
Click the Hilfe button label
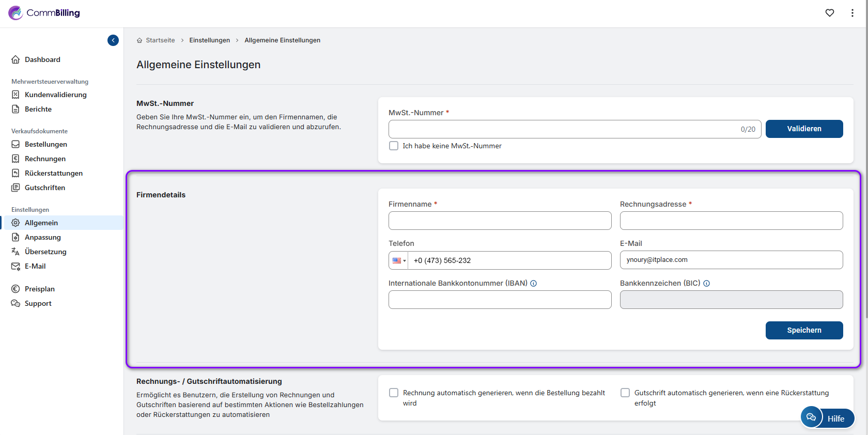(x=836, y=418)
